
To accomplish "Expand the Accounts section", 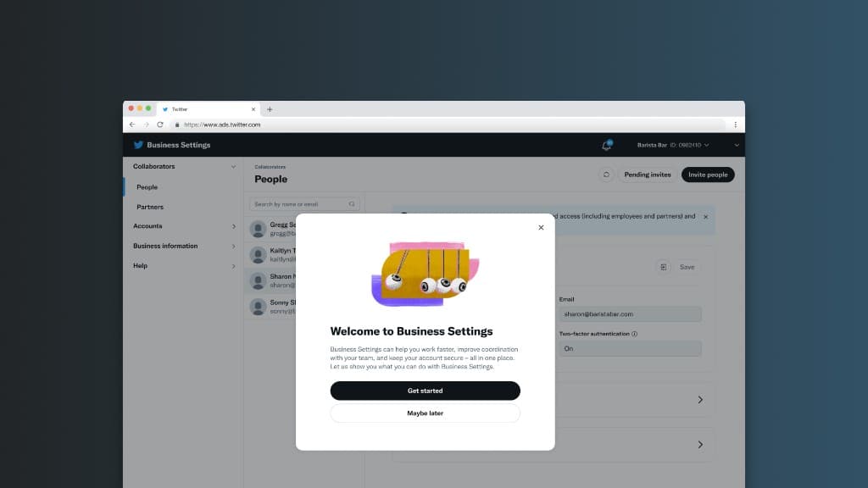I will coord(233,226).
